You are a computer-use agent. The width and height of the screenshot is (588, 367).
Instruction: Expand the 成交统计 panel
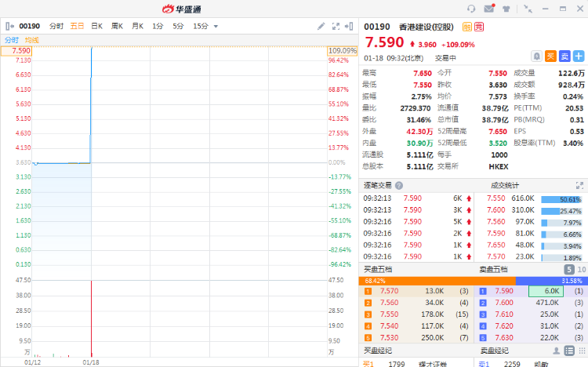click(579, 185)
